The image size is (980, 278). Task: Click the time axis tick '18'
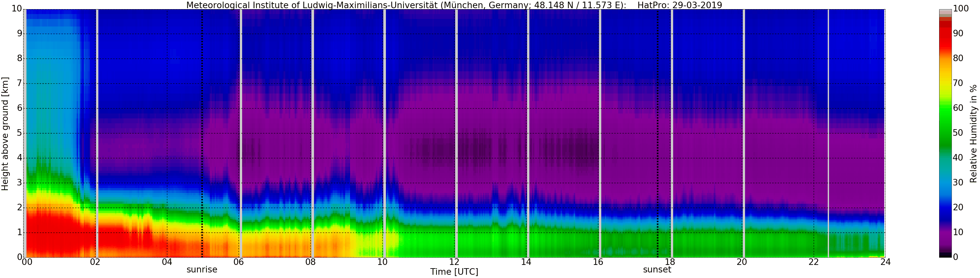tap(670, 262)
